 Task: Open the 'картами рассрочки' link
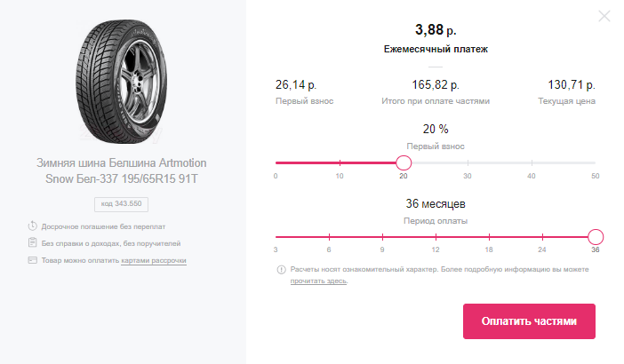(153, 260)
